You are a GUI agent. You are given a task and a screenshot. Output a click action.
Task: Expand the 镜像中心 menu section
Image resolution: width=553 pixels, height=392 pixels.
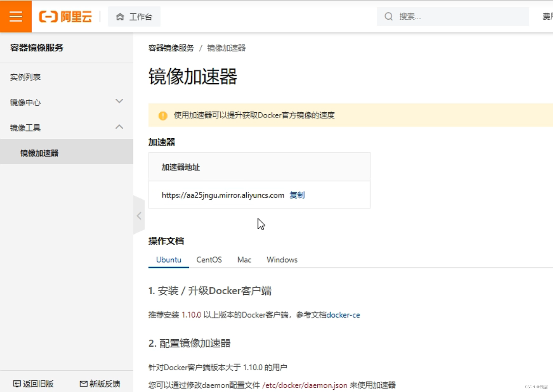pyautogui.click(x=66, y=102)
